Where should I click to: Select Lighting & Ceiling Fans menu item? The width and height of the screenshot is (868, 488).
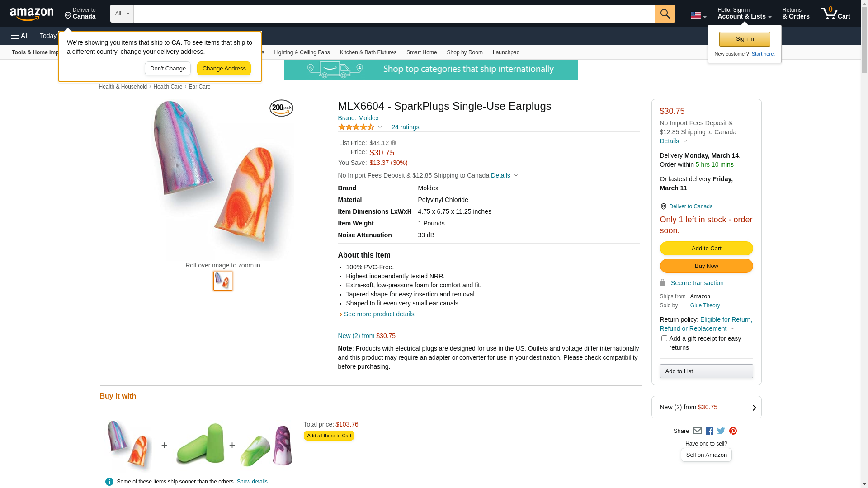point(302,52)
